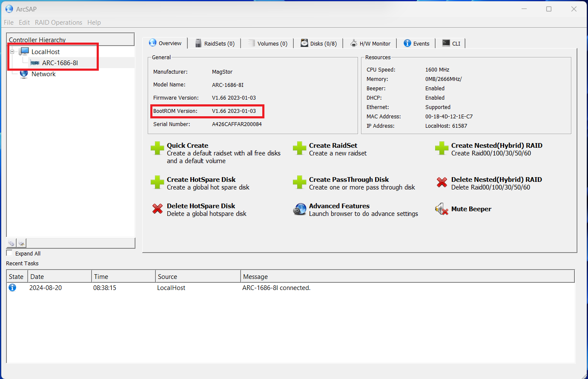
Task: Switch to the RaidSets (0) tab
Action: point(215,43)
